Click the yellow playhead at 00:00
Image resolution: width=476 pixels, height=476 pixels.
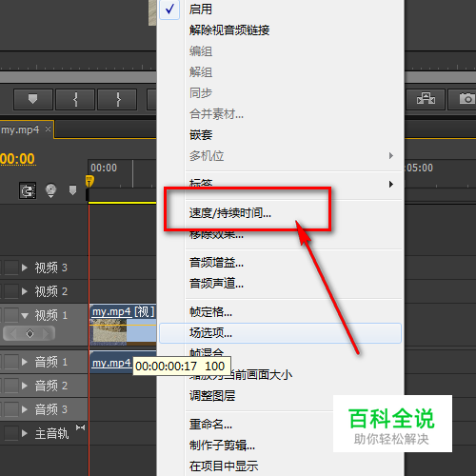89,181
